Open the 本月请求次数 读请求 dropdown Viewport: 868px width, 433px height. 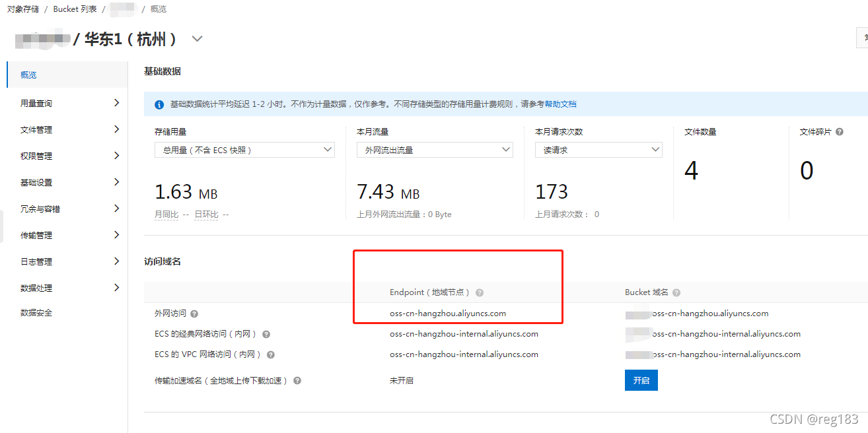tap(598, 150)
